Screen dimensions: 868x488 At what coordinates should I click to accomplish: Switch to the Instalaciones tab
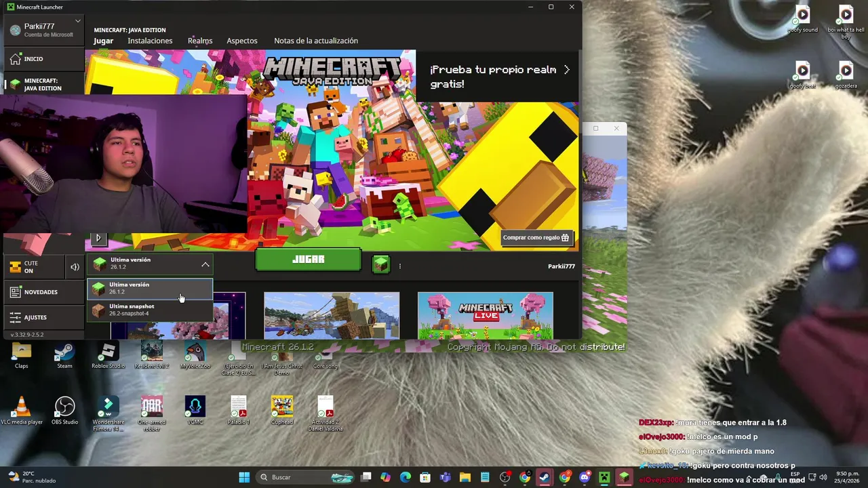point(150,41)
